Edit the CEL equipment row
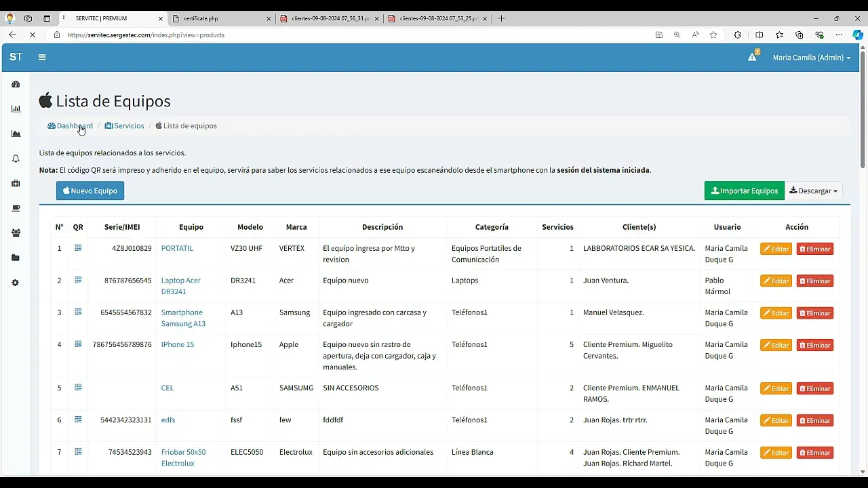This screenshot has height=488, width=868. (x=776, y=388)
